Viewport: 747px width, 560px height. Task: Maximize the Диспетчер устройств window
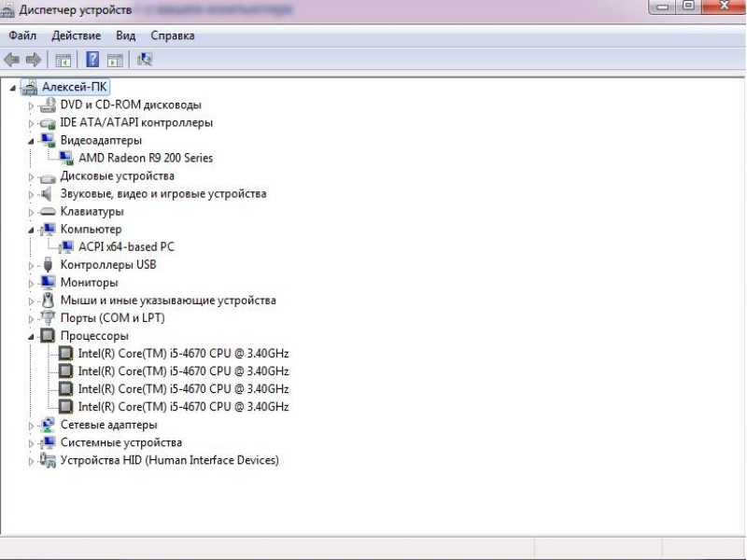(689, 7)
